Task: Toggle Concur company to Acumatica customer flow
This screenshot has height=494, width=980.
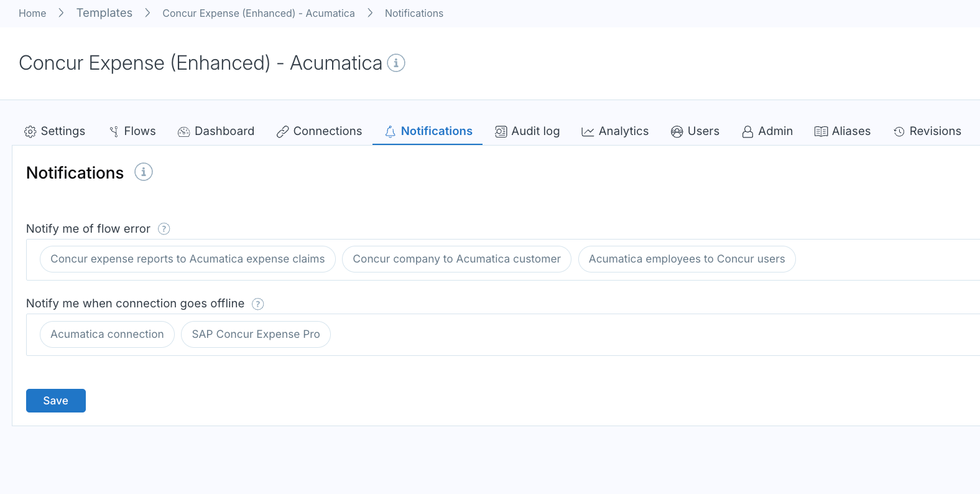Action: 456,259
